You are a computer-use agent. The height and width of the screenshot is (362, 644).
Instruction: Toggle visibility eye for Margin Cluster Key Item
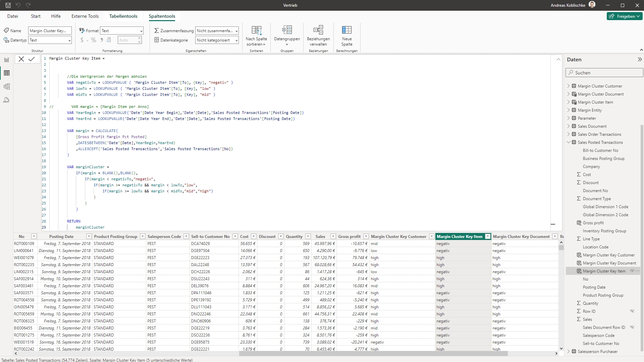(x=632, y=271)
